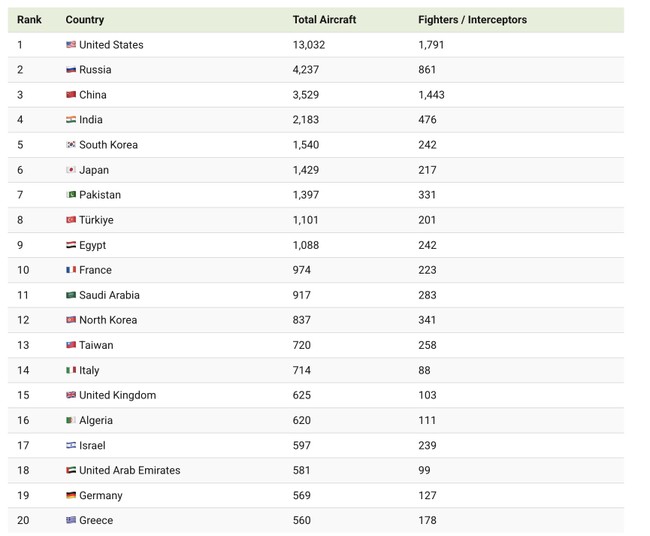Sort by Total Aircraft column header
Screen dimensions: 650x536
click(x=324, y=20)
